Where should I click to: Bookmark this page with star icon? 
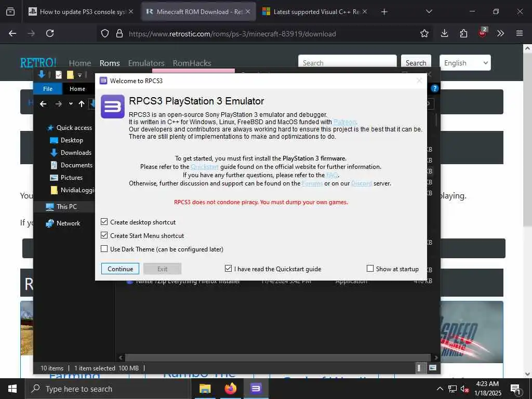[x=424, y=33]
